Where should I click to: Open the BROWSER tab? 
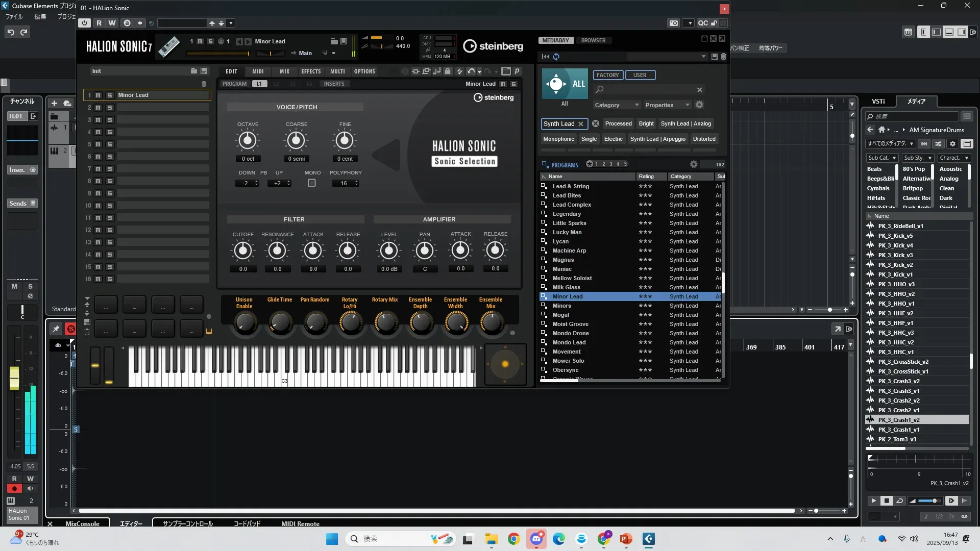[x=593, y=40]
